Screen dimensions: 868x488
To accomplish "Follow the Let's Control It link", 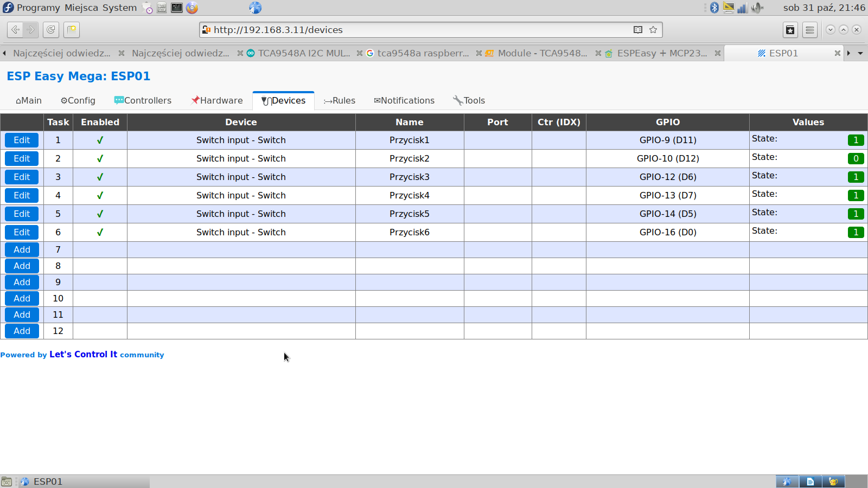I will pyautogui.click(x=83, y=354).
